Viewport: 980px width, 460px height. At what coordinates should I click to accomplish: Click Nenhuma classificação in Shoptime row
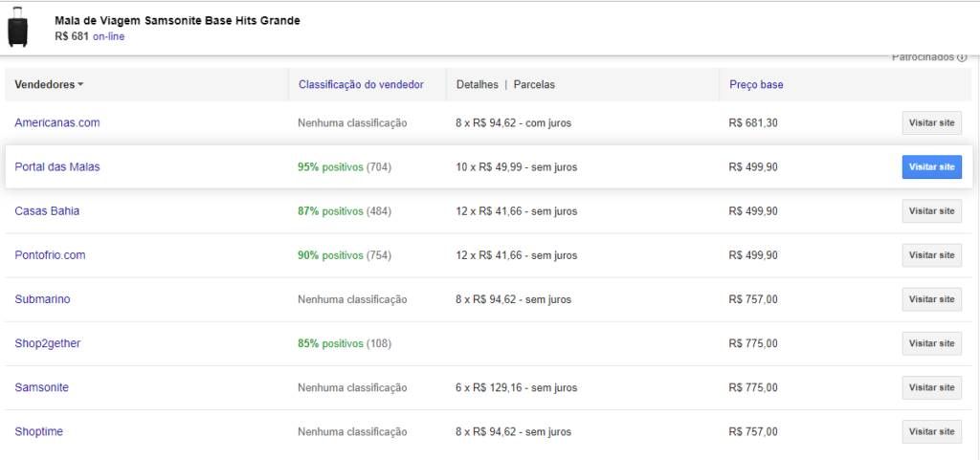(x=352, y=432)
